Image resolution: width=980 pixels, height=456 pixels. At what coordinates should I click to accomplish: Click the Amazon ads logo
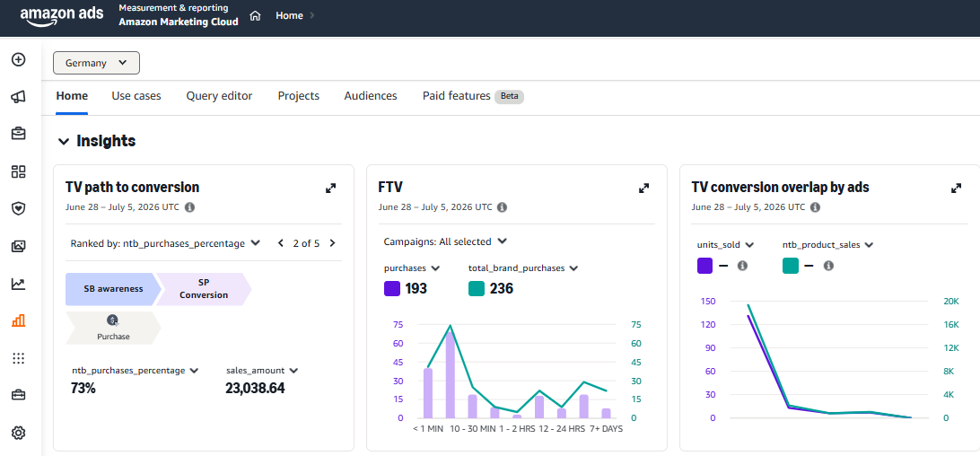[62, 15]
